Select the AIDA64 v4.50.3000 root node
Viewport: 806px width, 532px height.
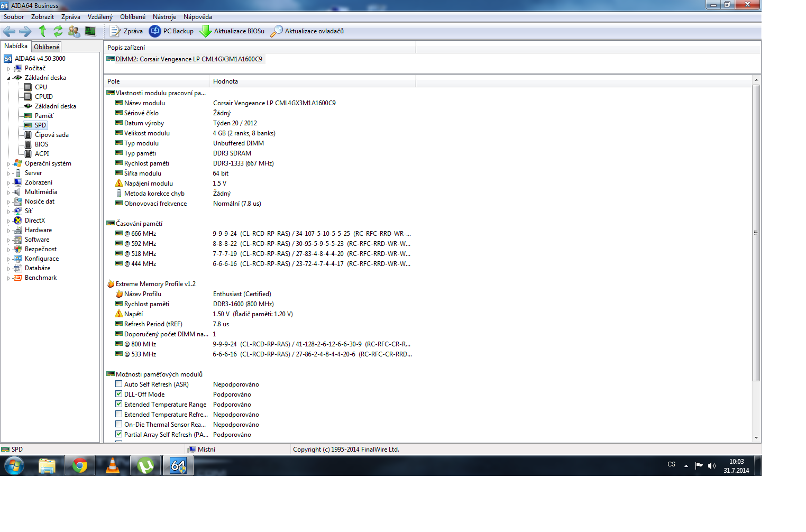[40, 59]
